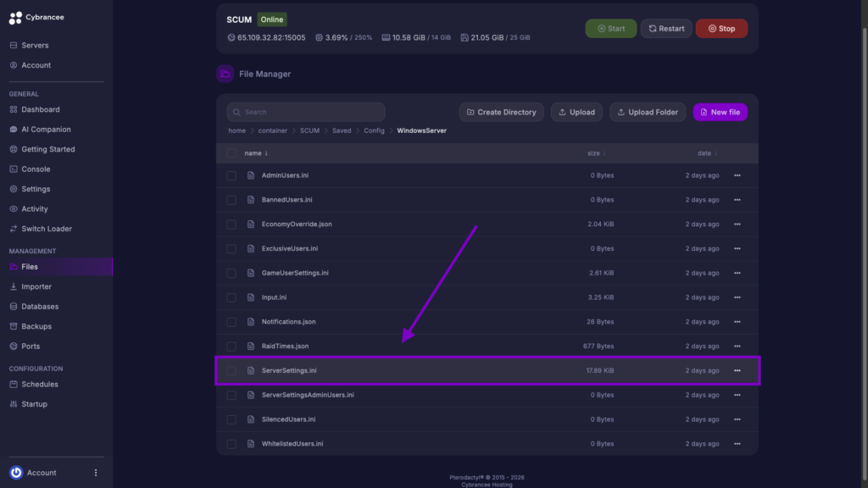Viewport: 868px width, 488px height.
Task: Open the AI Companion panel
Action: pos(40,129)
